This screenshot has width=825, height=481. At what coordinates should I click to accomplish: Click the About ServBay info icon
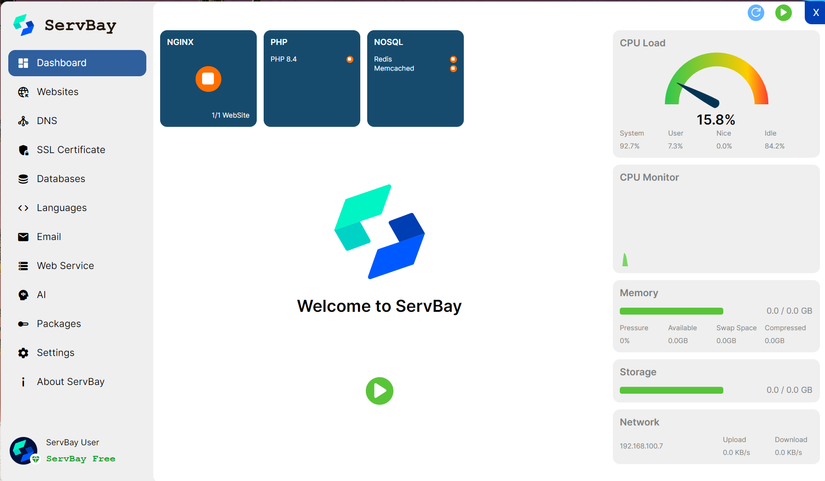[23, 382]
